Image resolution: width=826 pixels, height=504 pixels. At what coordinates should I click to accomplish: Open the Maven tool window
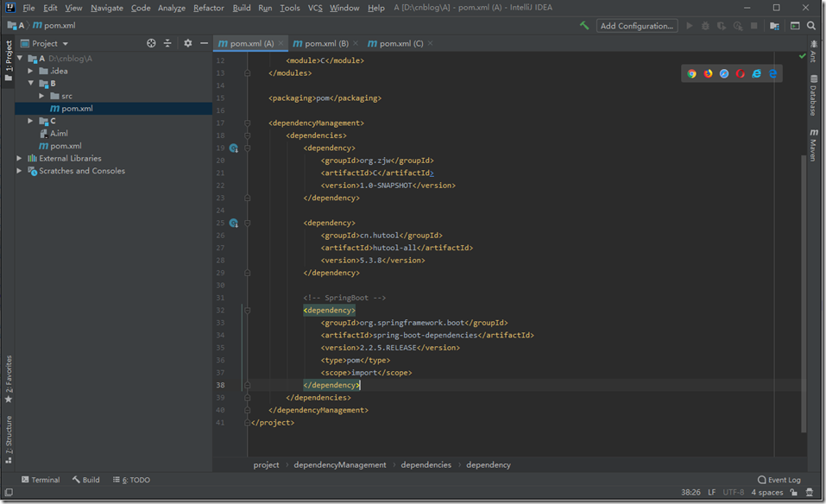(814, 145)
